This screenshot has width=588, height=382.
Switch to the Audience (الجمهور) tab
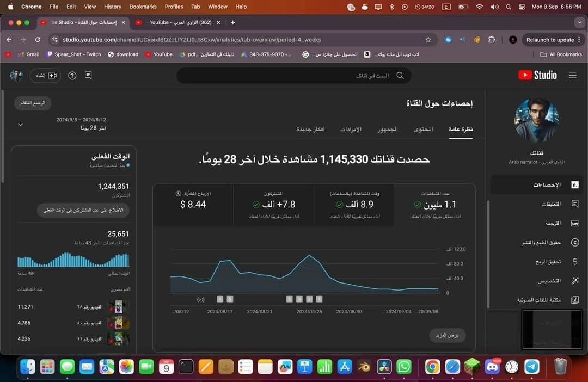pyautogui.click(x=388, y=130)
